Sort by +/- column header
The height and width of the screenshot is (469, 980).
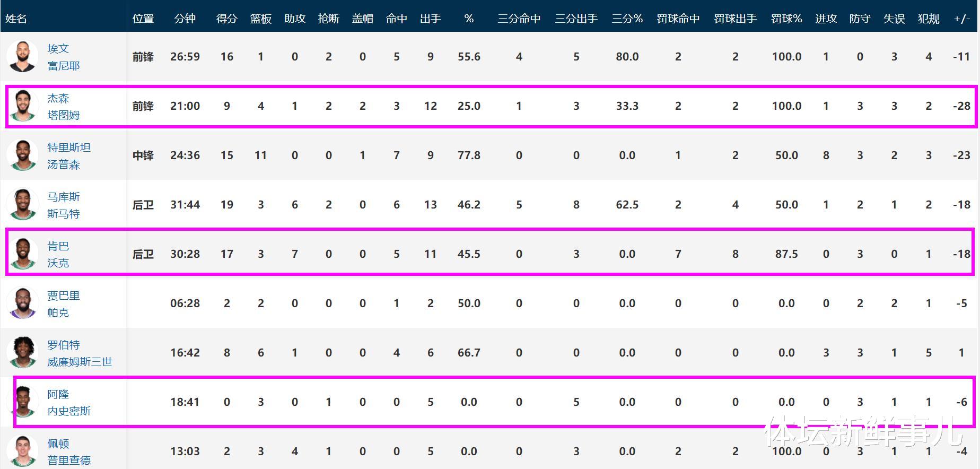(961, 19)
